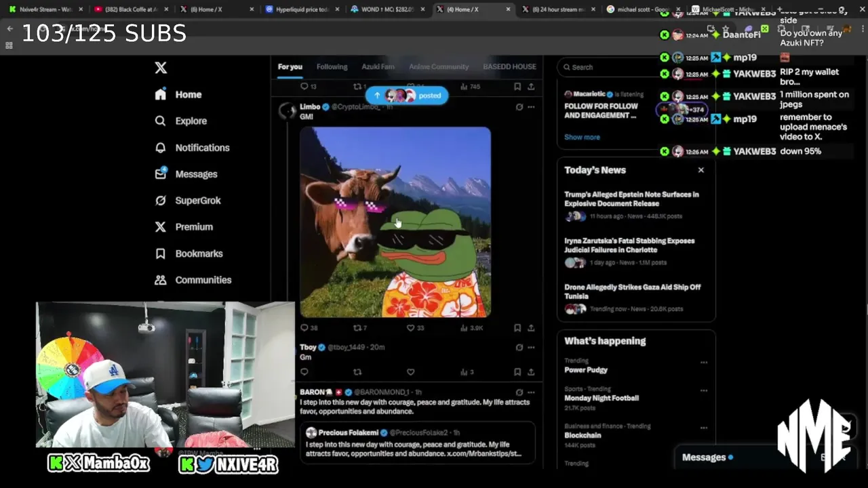Open the more options menu for Blockchain trend
Viewport: 868px width, 488px height.
(x=704, y=427)
